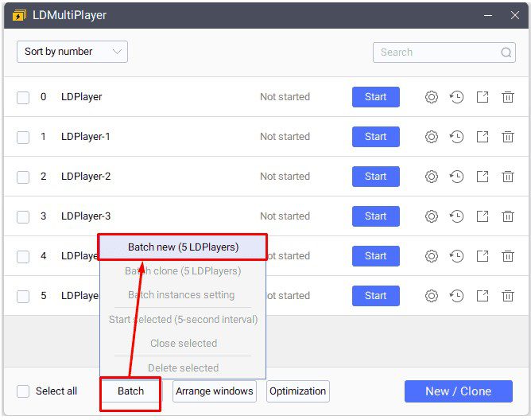531x420 pixels.
Task: Open backup/restore icon for instance 4
Action: pyautogui.click(x=456, y=256)
